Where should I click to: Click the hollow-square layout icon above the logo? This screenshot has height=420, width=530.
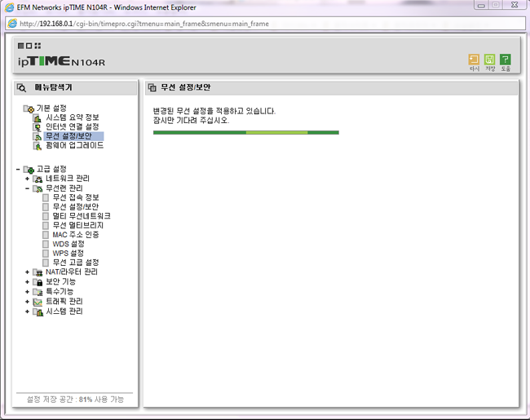click(x=29, y=46)
